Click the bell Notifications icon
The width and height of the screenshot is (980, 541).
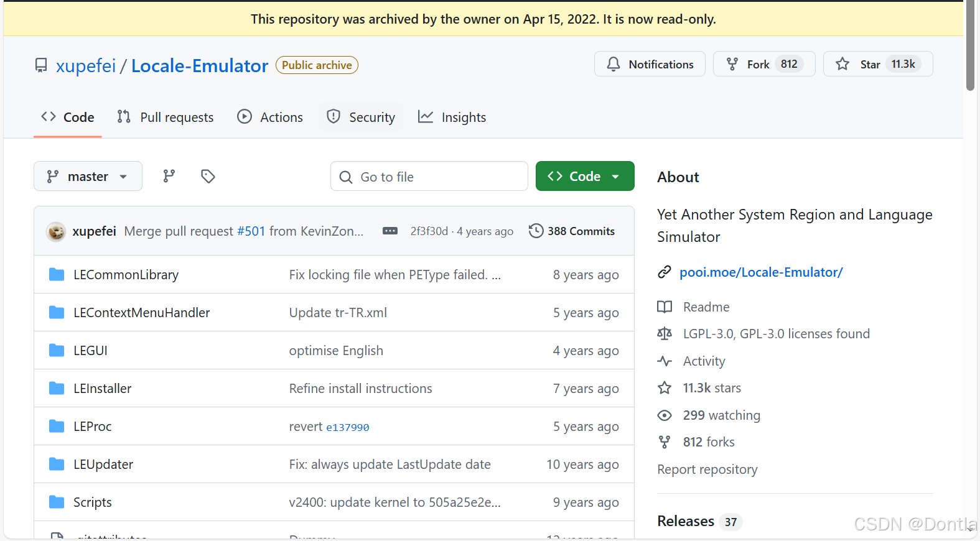click(x=614, y=64)
